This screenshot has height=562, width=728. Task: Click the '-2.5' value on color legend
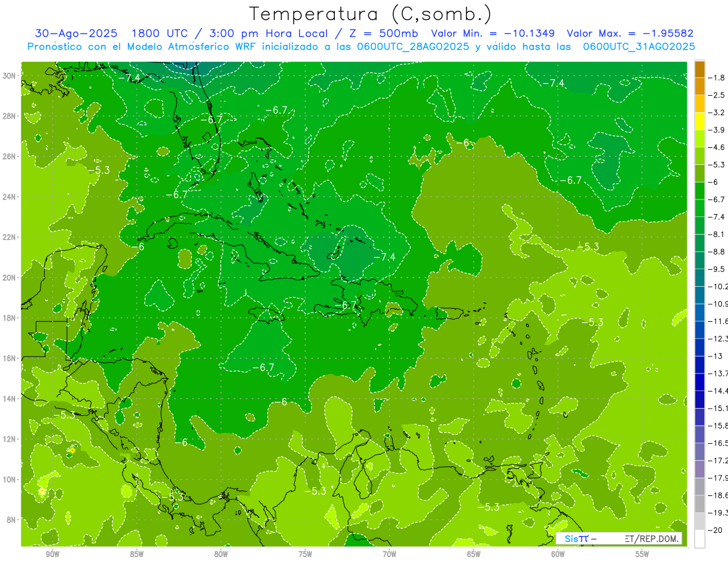[716, 95]
